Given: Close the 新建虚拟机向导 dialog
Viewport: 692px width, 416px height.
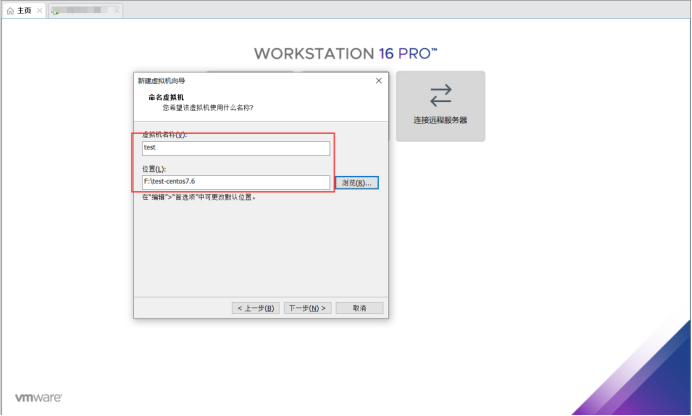Looking at the screenshot, I should (379, 81).
